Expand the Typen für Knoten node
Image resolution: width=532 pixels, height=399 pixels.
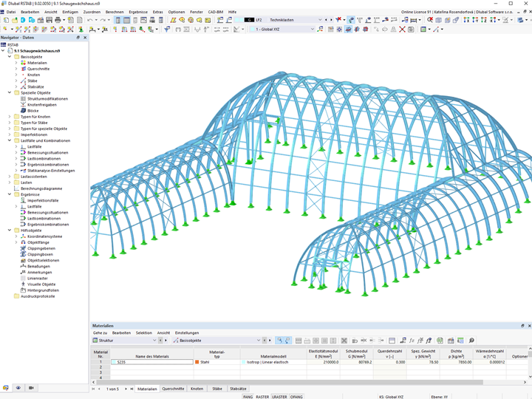click(x=10, y=117)
